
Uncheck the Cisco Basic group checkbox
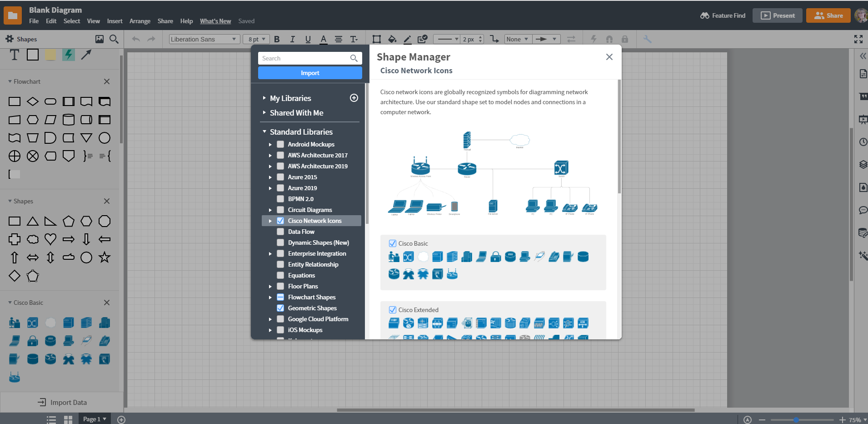(x=393, y=243)
